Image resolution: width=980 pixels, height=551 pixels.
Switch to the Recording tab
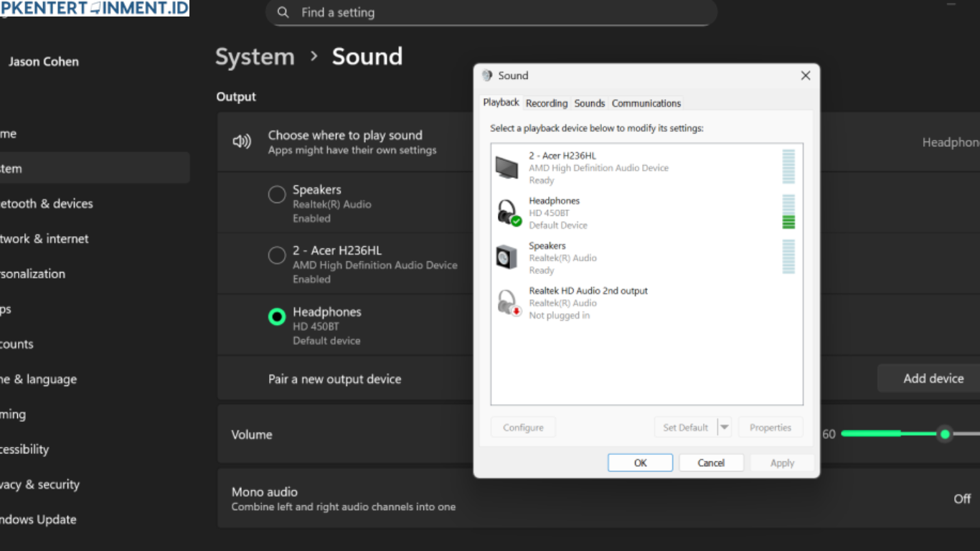546,103
